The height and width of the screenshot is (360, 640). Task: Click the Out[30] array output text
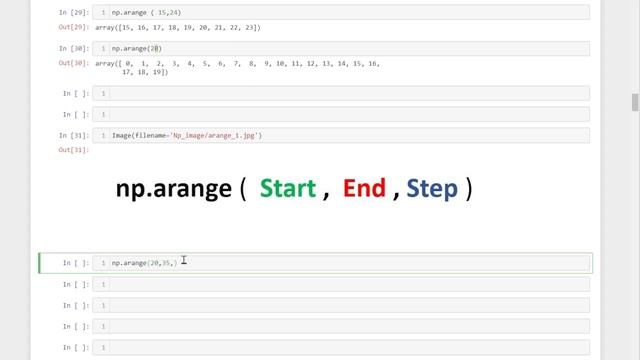pyautogui.click(x=238, y=68)
